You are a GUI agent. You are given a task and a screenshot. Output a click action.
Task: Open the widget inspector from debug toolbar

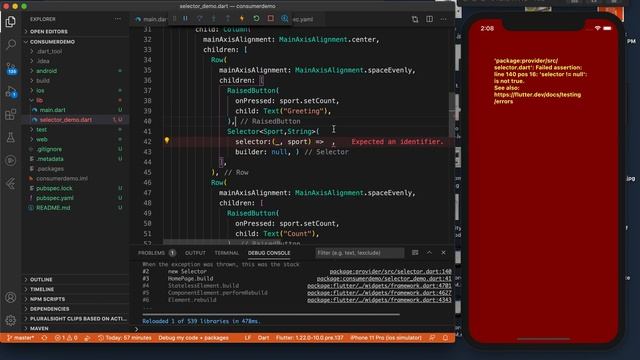point(284,19)
